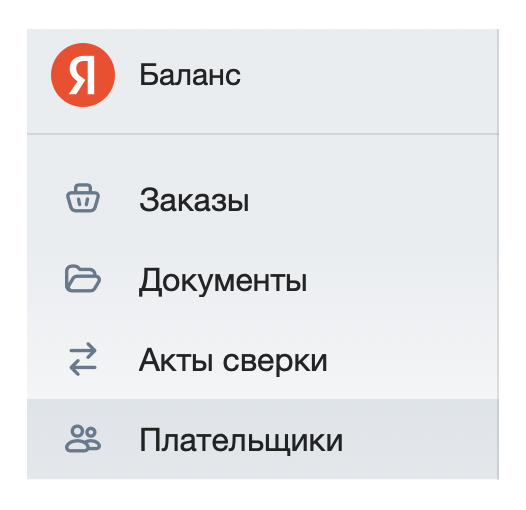Click the letter Я inside the logo
The height and width of the screenshot is (510, 526).
(83, 75)
